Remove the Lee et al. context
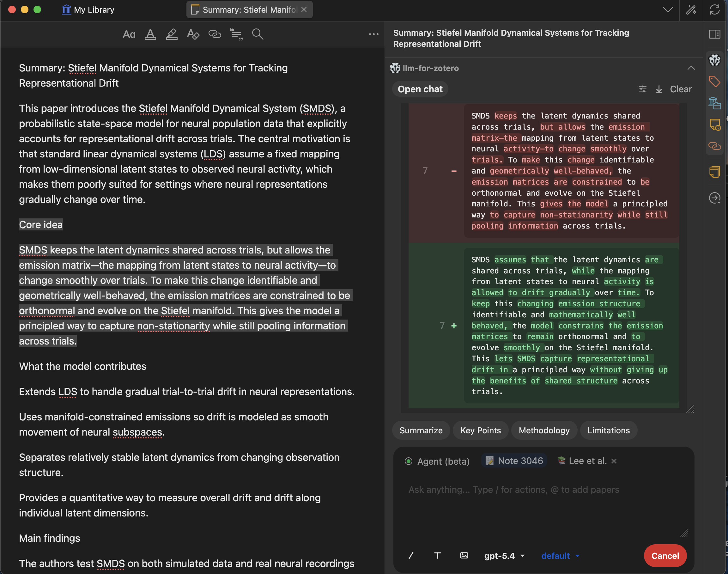 coord(614,461)
